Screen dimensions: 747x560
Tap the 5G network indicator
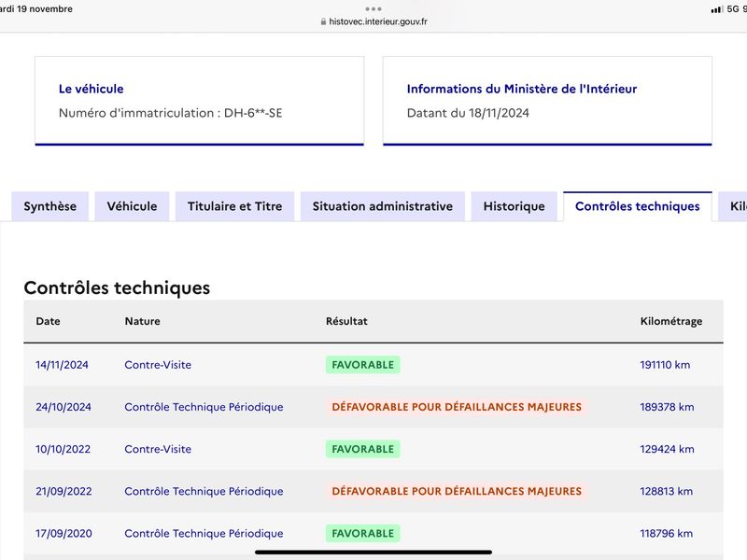(x=733, y=9)
